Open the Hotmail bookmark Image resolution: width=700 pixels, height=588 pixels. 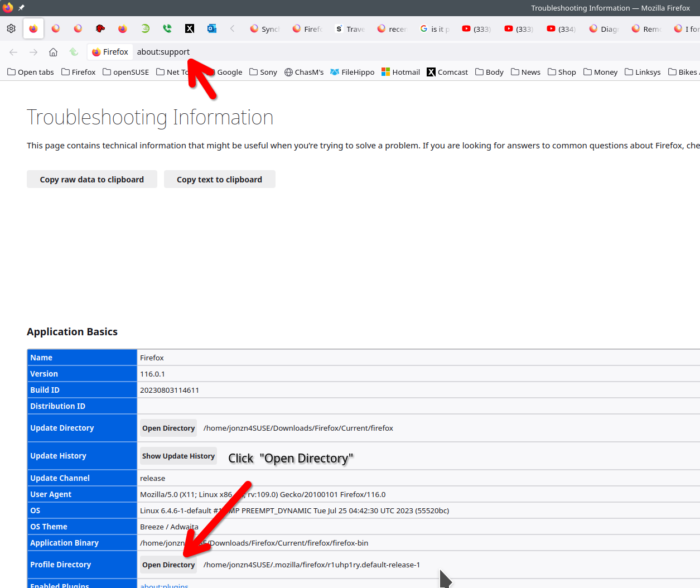coord(400,72)
